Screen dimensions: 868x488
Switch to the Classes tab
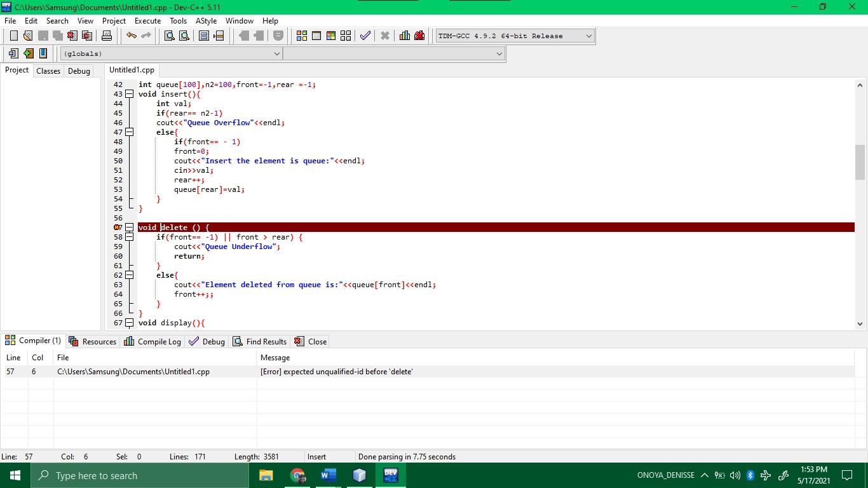48,71
